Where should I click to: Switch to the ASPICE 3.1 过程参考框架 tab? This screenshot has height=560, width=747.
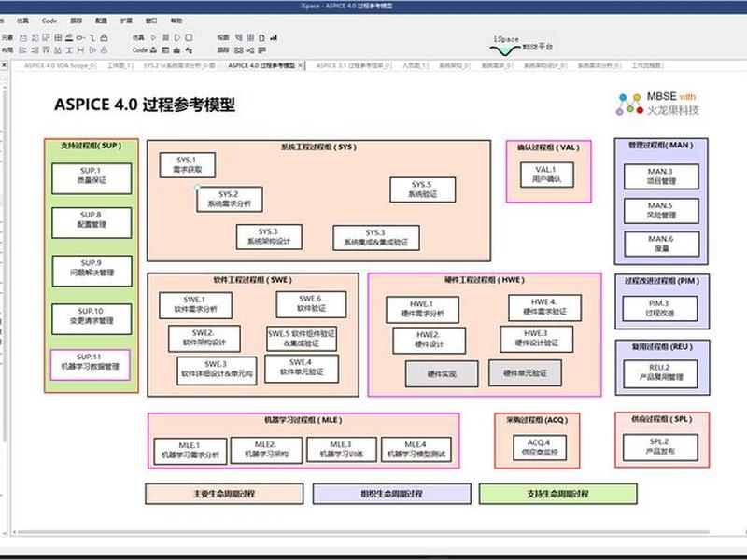[354, 65]
